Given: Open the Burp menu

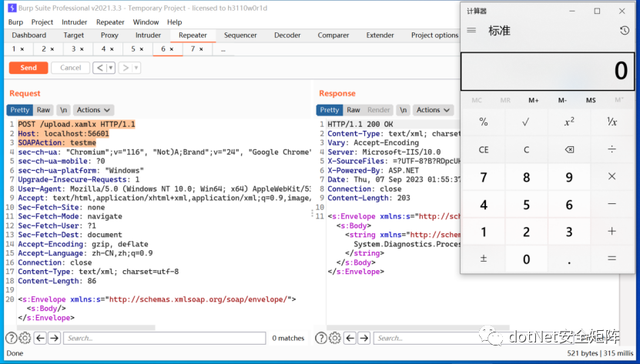Looking at the screenshot, I should coord(15,22).
